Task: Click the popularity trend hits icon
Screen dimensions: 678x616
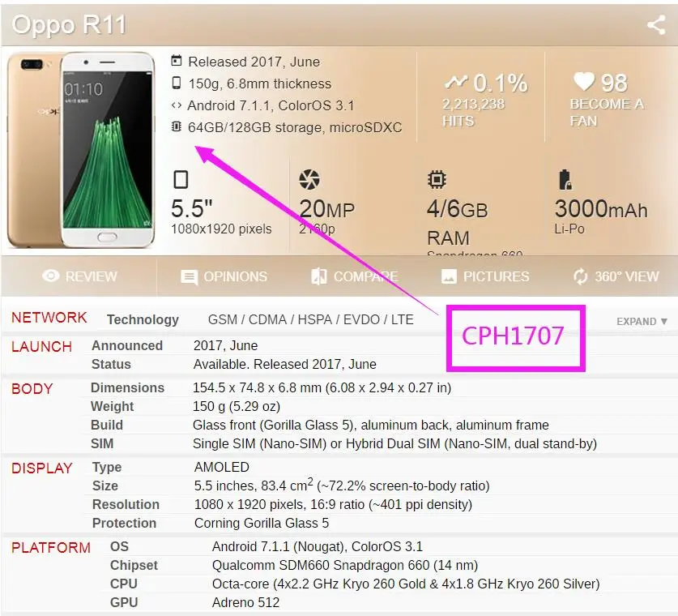Action: pyautogui.click(x=456, y=81)
